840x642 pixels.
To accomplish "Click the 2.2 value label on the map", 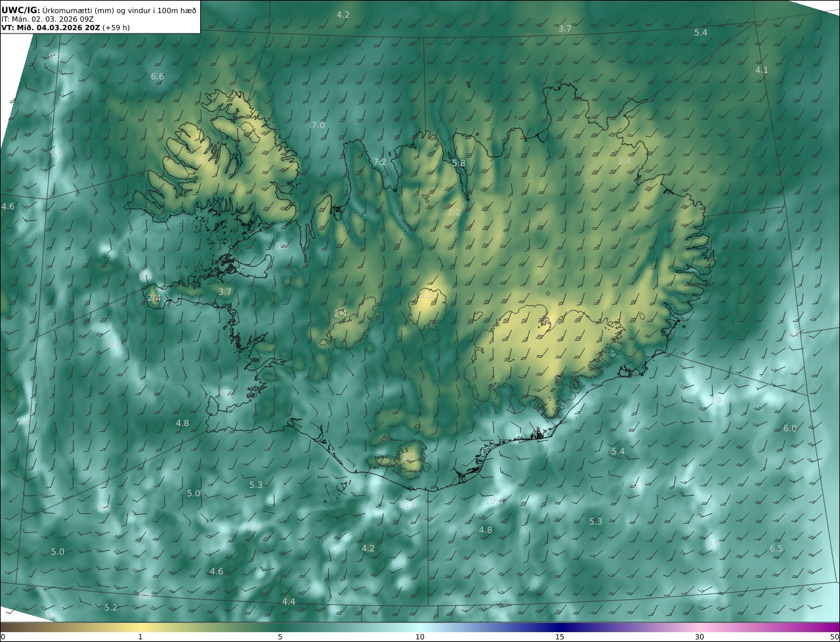I will (x=454, y=212).
